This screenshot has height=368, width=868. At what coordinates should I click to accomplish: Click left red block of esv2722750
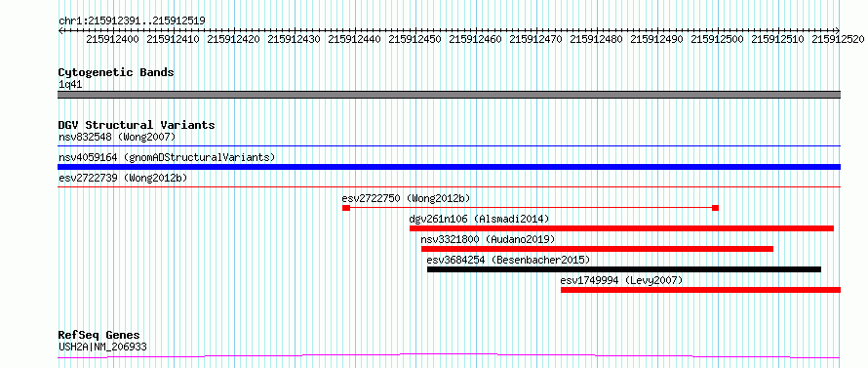point(346,208)
